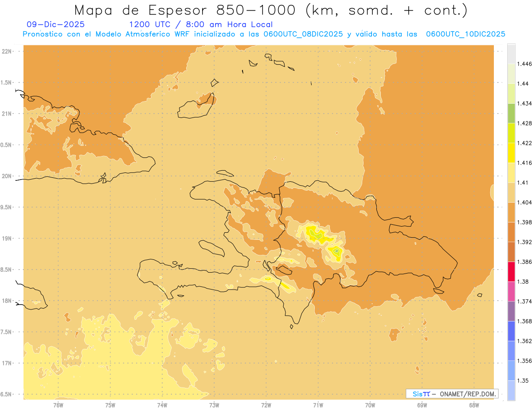
Task: Pick the blue legend swatch between 1.362 and 1.368
Action: pyautogui.click(x=511, y=331)
